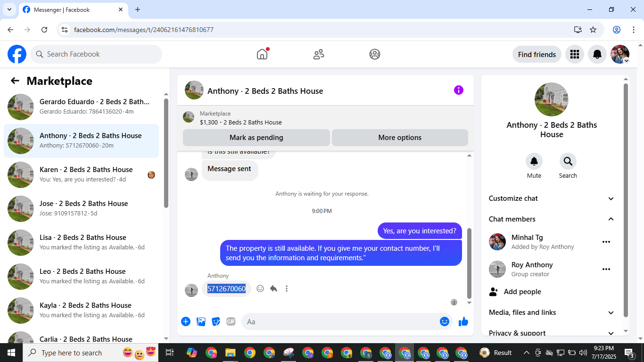Collapse the Chat members section
The height and width of the screenshot is (362, 644).
pyautogui.click(x=552, y=219)
